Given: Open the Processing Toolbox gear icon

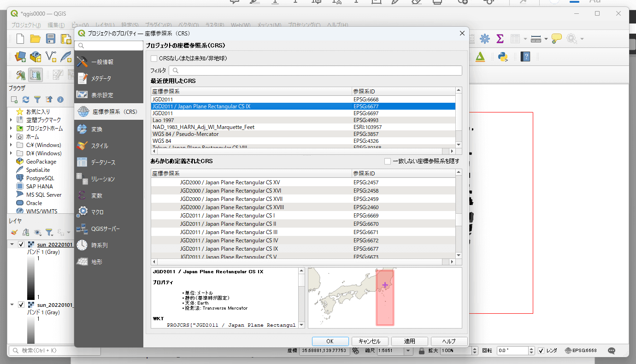Looking at the screenshot, I should coord(484,39).
